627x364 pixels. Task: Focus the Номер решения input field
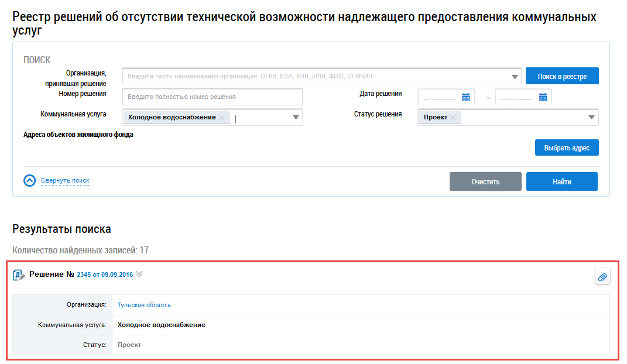click(x=213, y=97)
